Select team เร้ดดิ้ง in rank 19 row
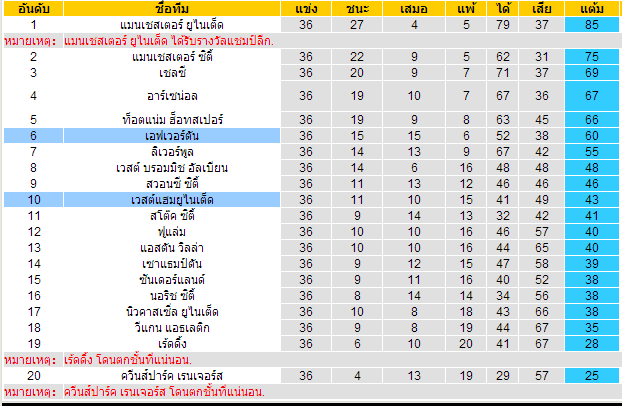This screenshot has height=406, width=622. coord(172,344)
